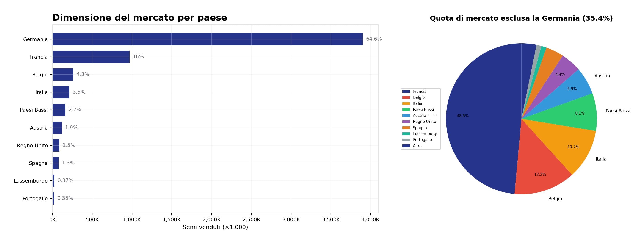Image resolution: width=644 pixels, height=244 pixels.
Task: Select the orange Spagna legend swatch
Action: tap(406, 128)
